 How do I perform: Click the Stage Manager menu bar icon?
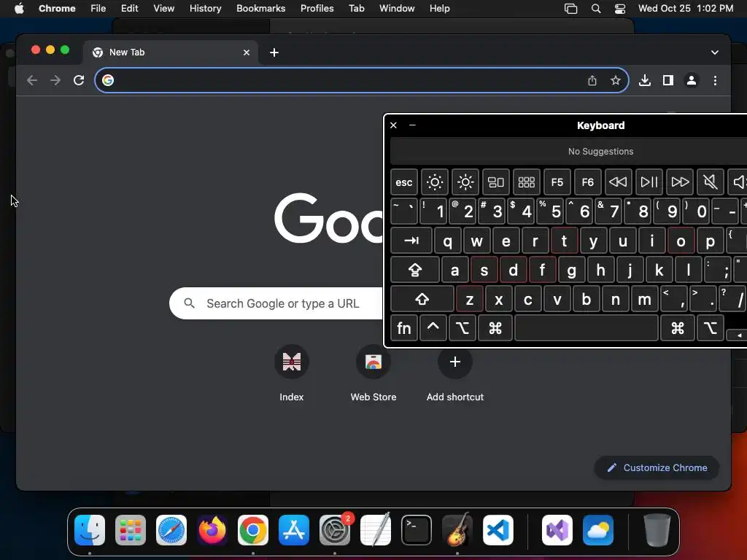tap(570, 8)
